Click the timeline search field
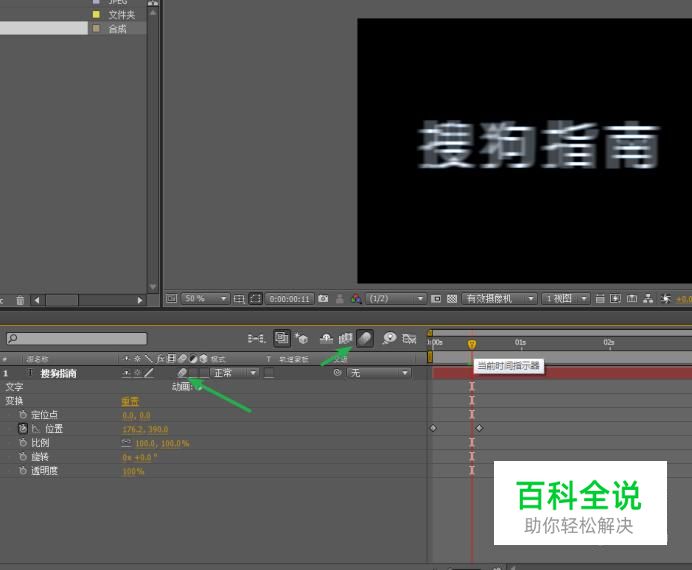 tap(76, 338)
